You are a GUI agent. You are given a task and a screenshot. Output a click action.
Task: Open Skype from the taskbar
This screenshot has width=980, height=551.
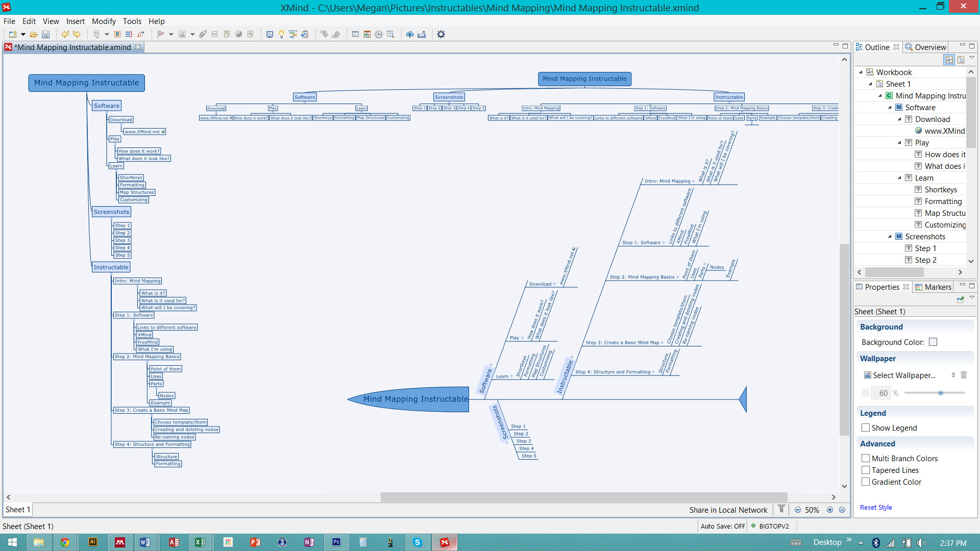417,542
